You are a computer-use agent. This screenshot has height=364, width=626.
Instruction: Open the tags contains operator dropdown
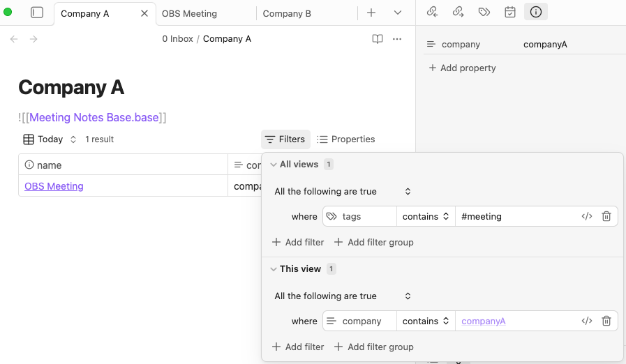[x=426, y=216]
